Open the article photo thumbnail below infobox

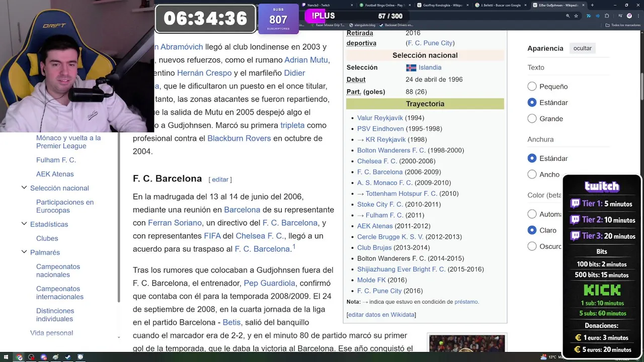[467, 343]
